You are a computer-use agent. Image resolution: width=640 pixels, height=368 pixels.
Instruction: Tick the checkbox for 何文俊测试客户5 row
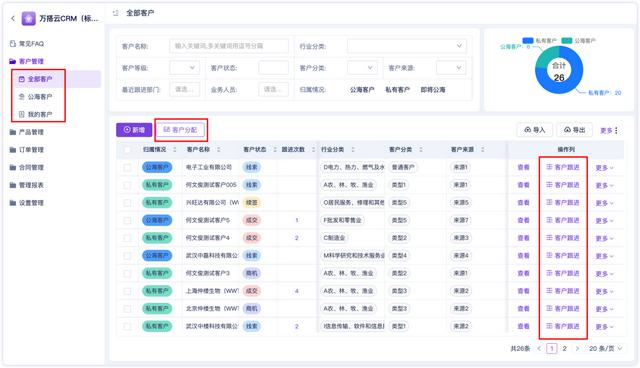click(x=127, y=220)
